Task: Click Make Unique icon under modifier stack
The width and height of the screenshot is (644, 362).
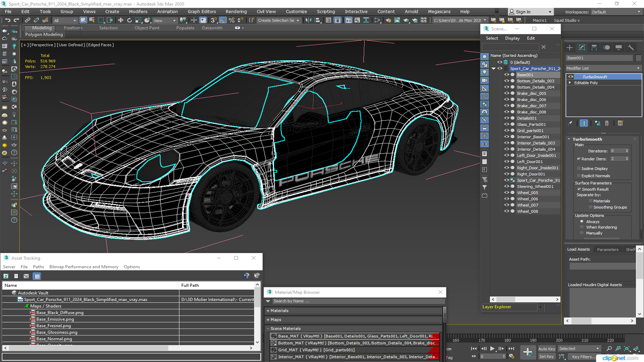Action: [x=597, y=123]
